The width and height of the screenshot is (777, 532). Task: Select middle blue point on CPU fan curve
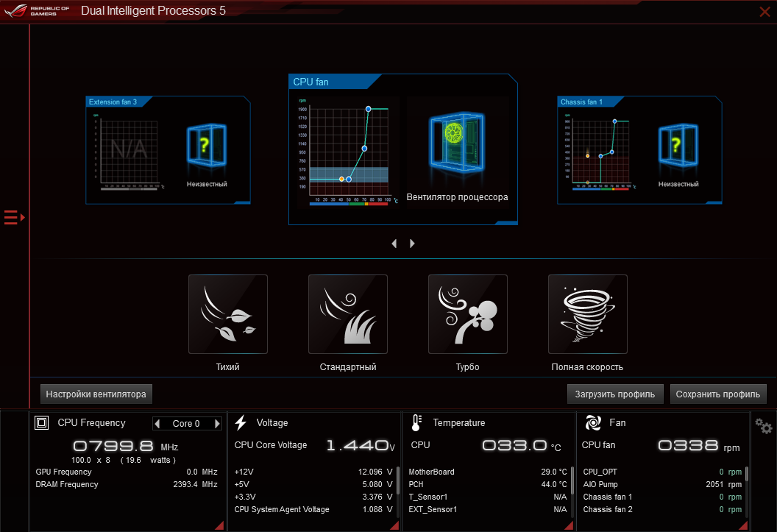[364, 149]
